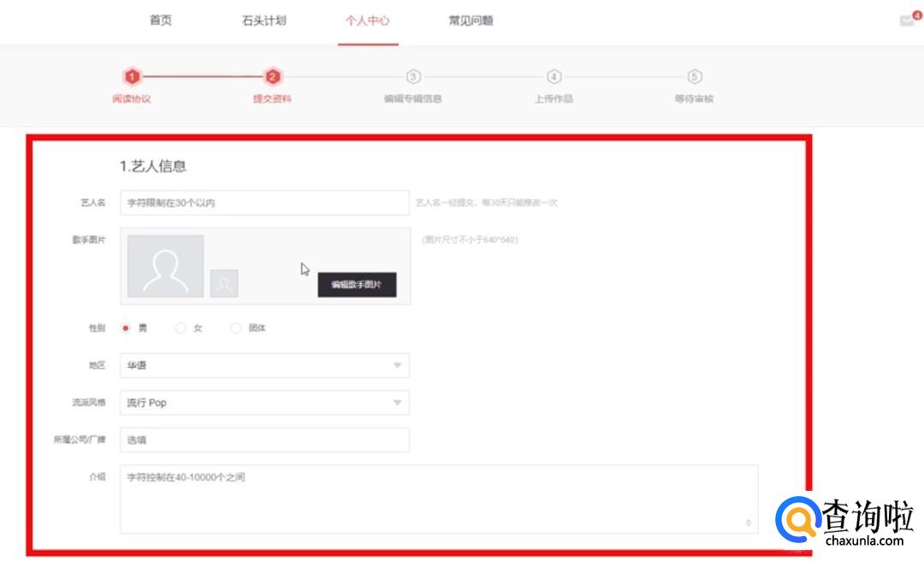The width and height of the screenshot is (924, 567).
Task: Select the 男 gender radio button
Action: 126,328
